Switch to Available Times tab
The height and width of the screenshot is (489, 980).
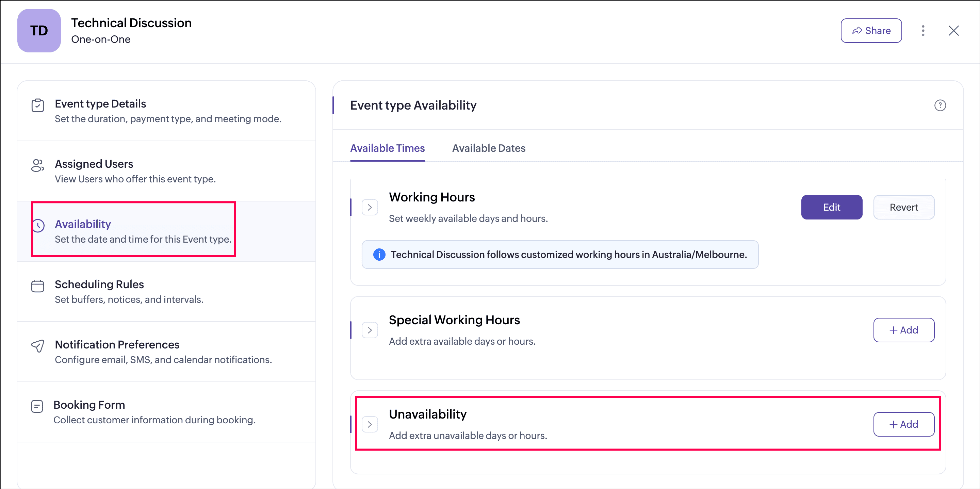(387, 148)
